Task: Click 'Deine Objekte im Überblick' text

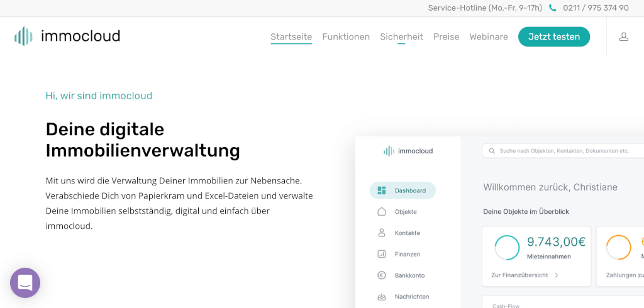Action: pyautogui.click(x=526, y=212)
